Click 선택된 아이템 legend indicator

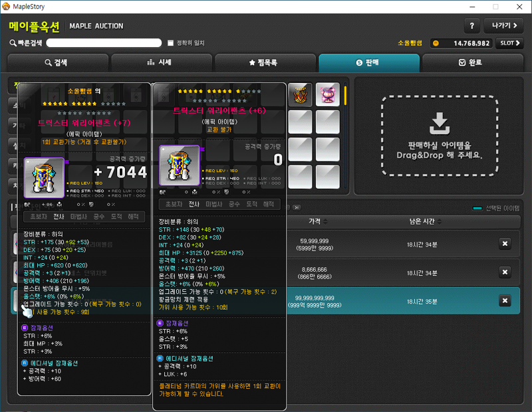point(477,208)
